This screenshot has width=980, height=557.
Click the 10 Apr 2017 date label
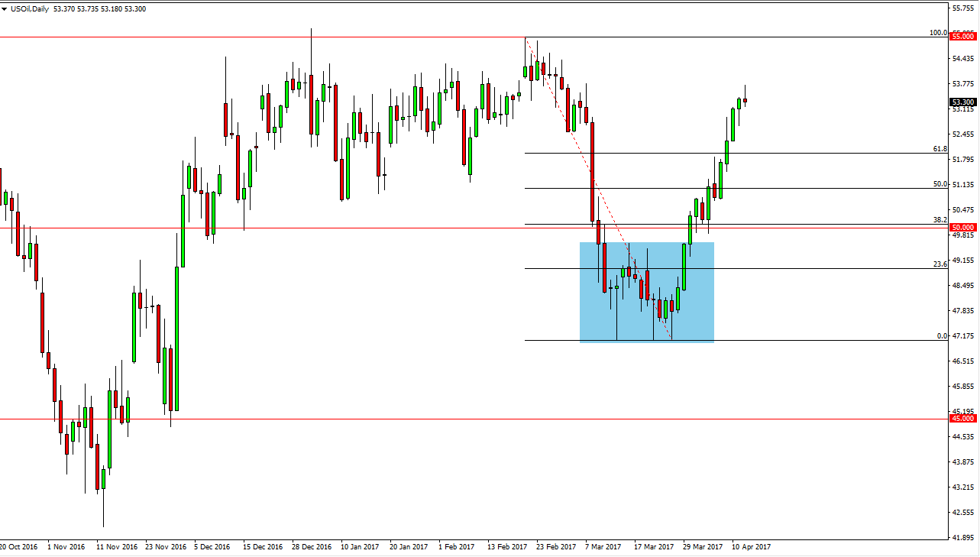coord(751,547)
